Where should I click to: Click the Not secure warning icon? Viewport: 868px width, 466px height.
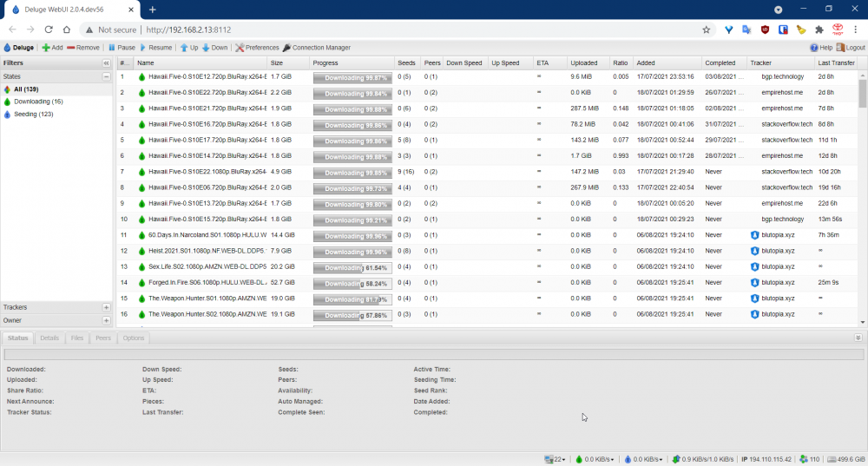click(89, 30)
